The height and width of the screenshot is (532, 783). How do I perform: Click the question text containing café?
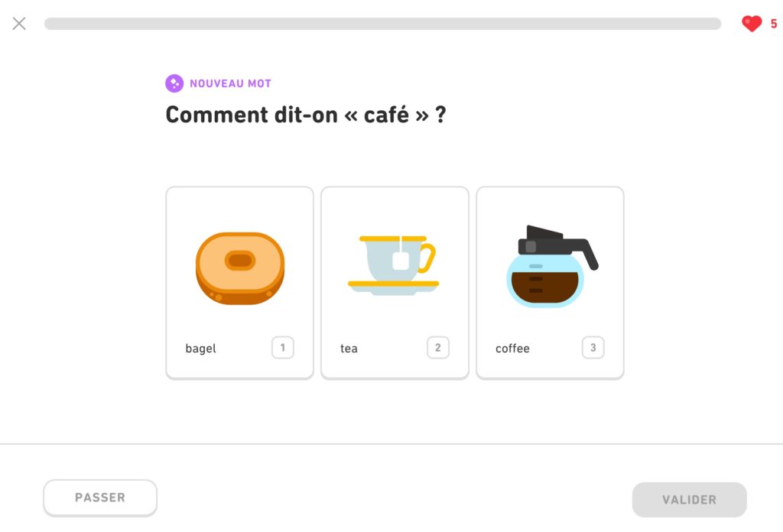[x=304, y=115]
